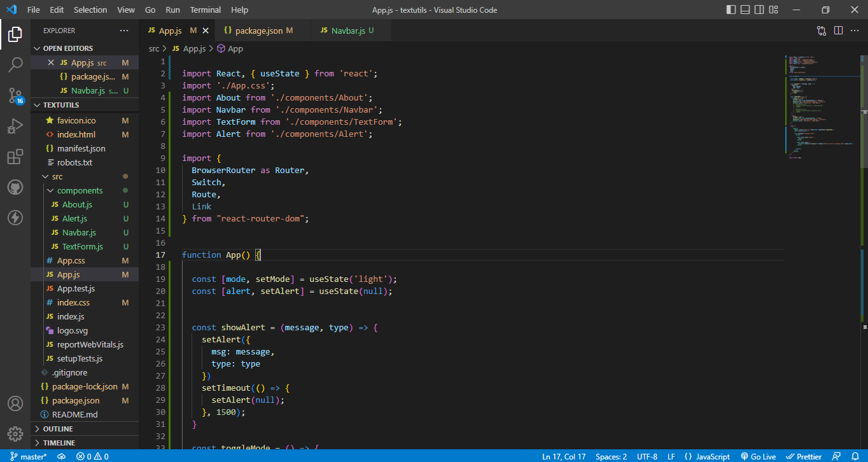
Task: Open the Search view in activity bar
Action: (15, 64)
